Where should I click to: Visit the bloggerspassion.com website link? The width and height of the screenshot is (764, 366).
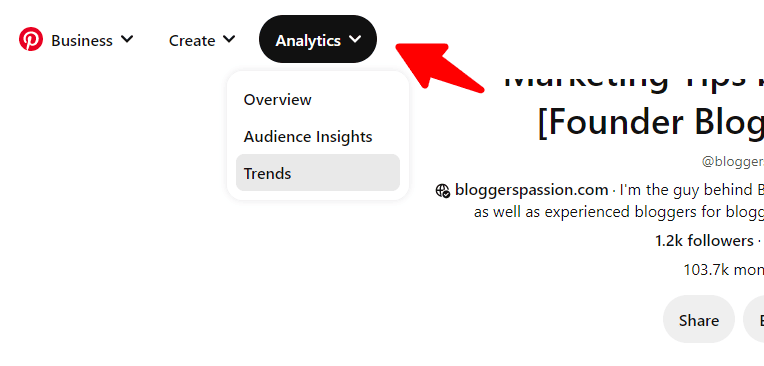[x=532, y=190]
